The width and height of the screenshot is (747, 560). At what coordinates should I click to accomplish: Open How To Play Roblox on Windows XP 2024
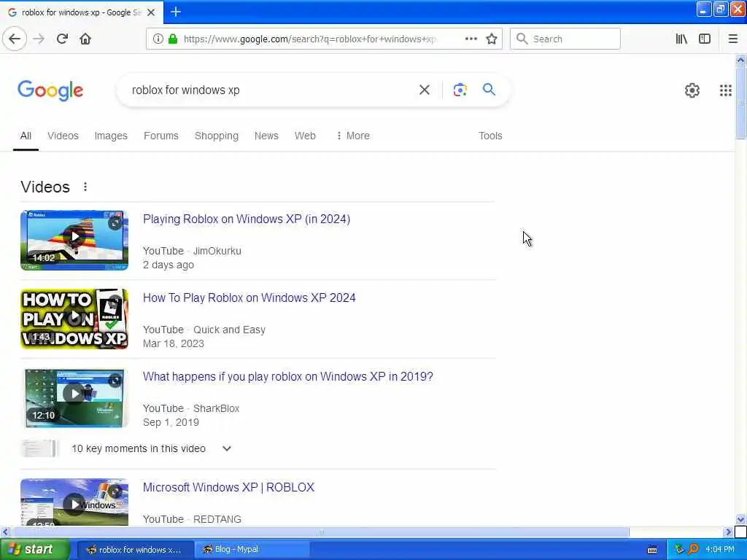[249, 297]
